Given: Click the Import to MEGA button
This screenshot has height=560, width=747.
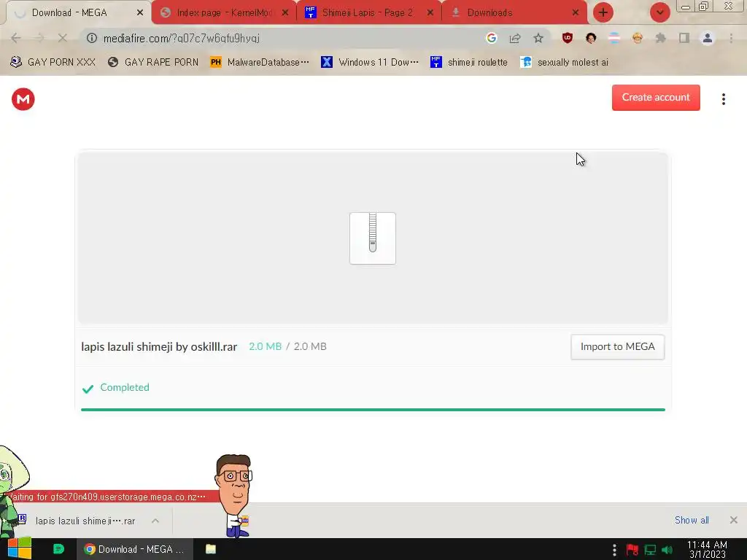Looking at the screenshot, I should pyautogui.click(x=617, y=346).
